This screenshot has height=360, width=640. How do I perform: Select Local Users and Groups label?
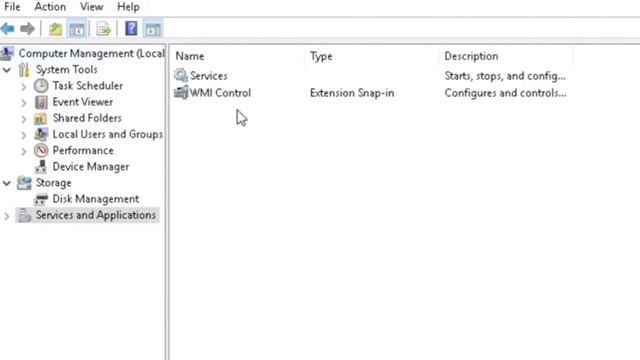click(x=108, y=134)
